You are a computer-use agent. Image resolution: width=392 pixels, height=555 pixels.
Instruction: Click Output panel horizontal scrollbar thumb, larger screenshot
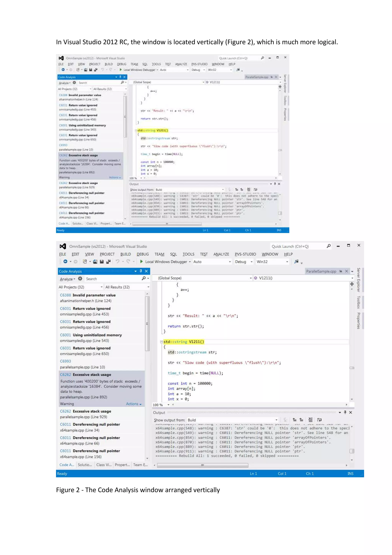pyautogui.click(x=202, y=465)
